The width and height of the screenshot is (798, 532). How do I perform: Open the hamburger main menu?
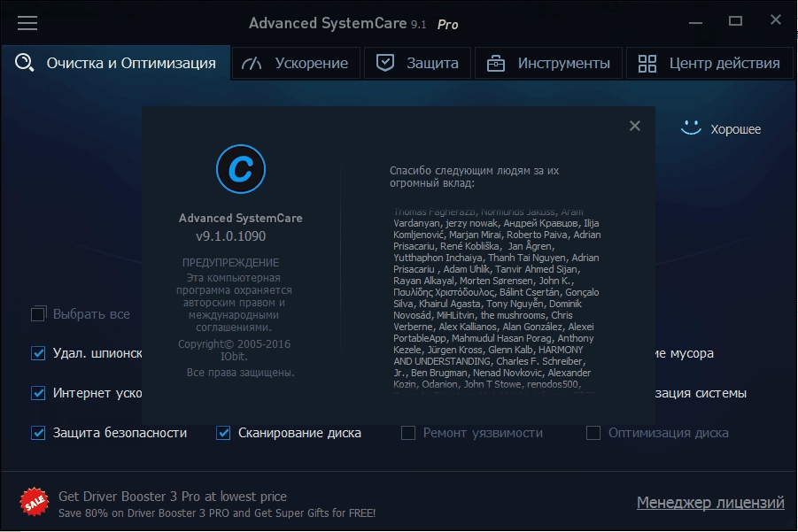[x=27, y=23]
